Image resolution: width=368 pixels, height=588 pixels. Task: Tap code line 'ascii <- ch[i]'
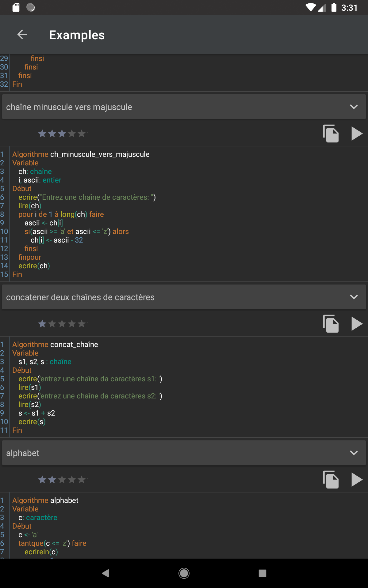(x=44, y=223)
